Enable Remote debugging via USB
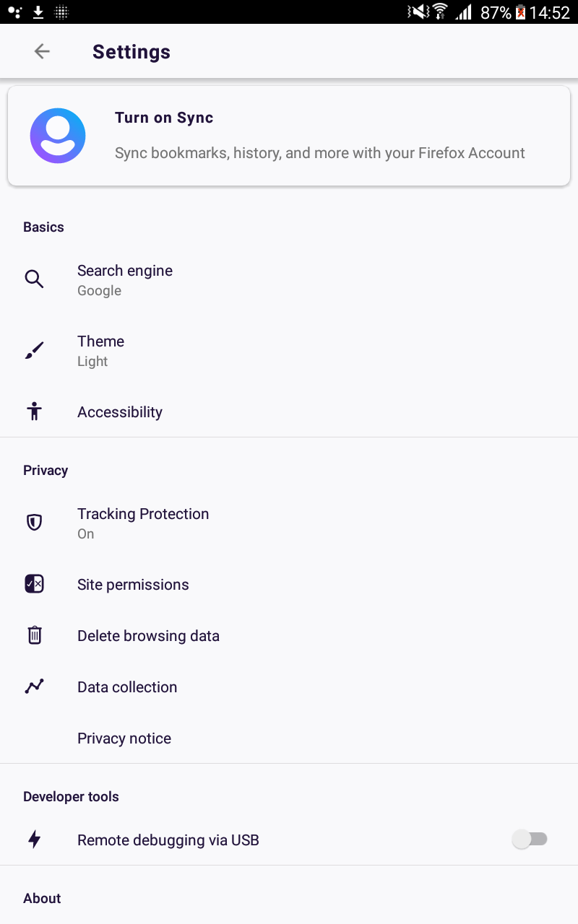 tap(530, 839)
